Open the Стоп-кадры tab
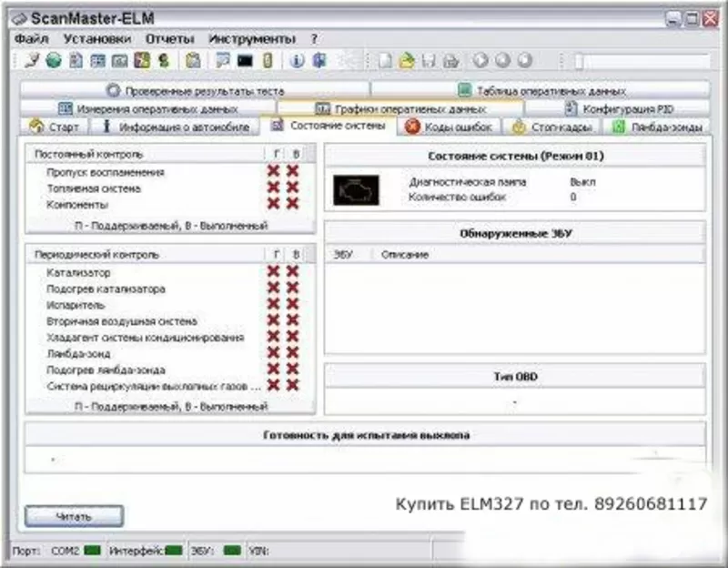Image resolution: width=728 pixels, height=568 pixels. click(x=552, y=127)
